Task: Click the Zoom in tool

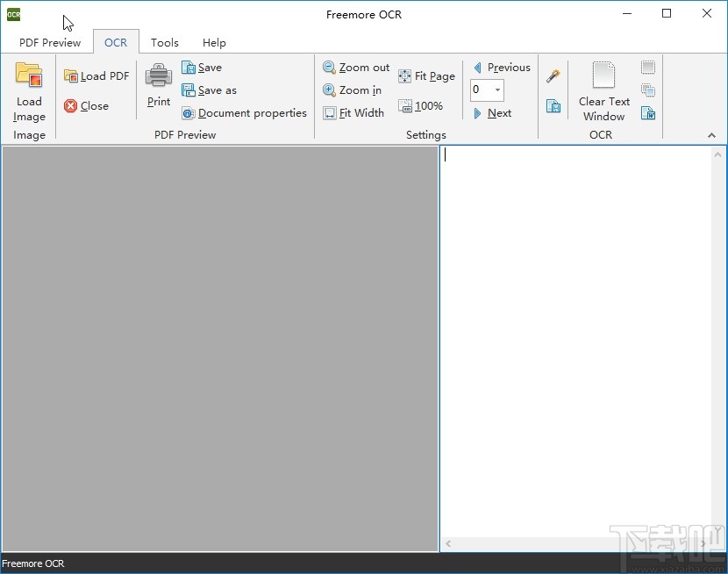Action: point(353,90)
